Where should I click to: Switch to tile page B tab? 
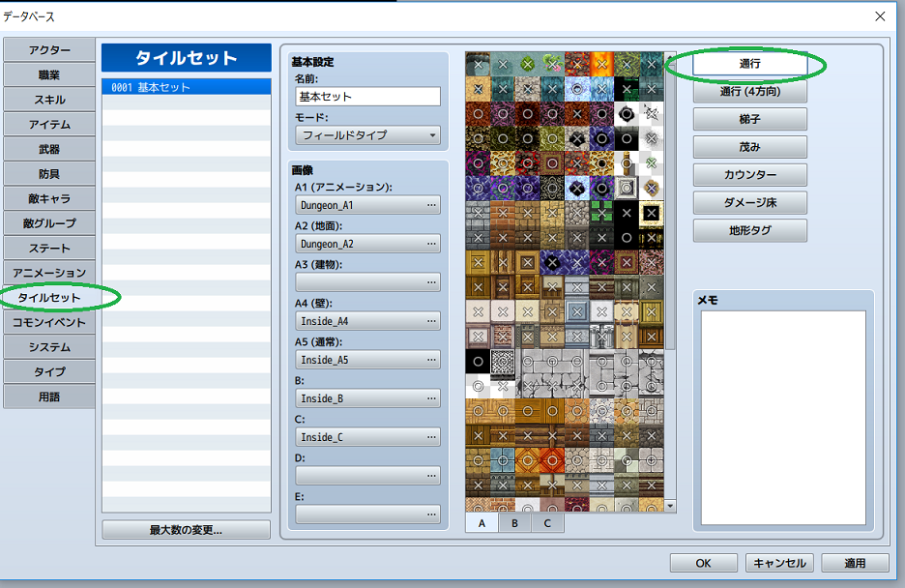pos(514,523)
